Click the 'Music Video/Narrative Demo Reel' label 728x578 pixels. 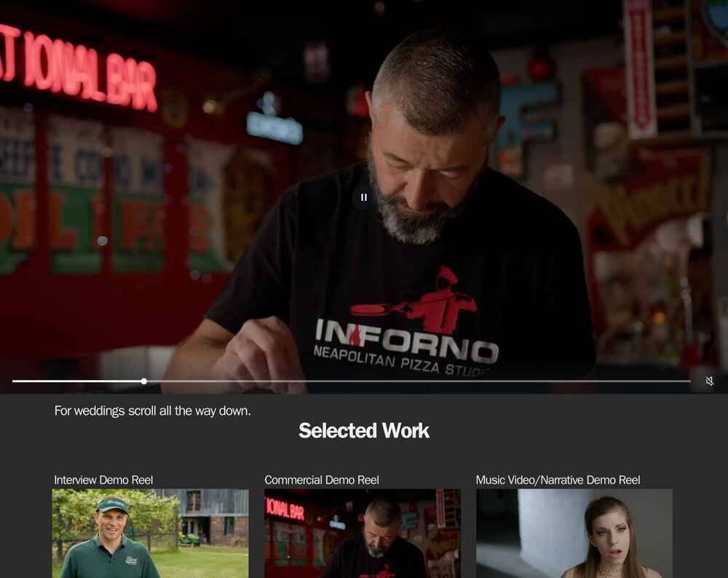(558, 480)
